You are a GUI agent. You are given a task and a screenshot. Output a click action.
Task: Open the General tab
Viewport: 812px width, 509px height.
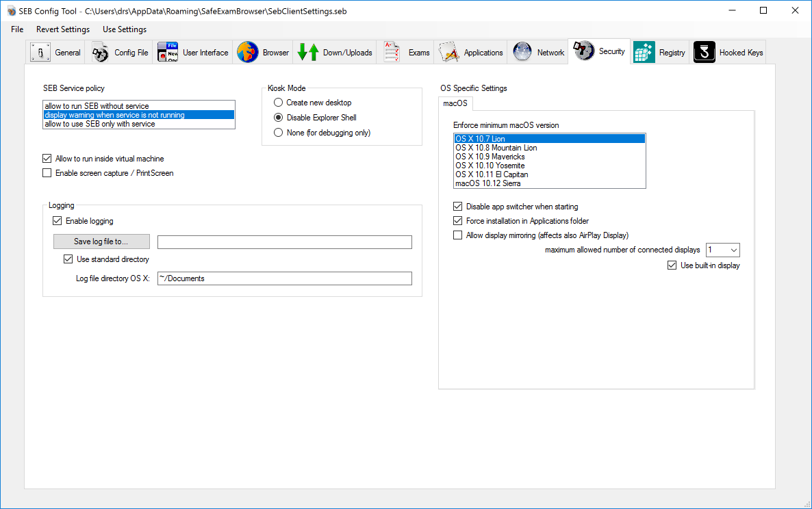click(56, 52)
